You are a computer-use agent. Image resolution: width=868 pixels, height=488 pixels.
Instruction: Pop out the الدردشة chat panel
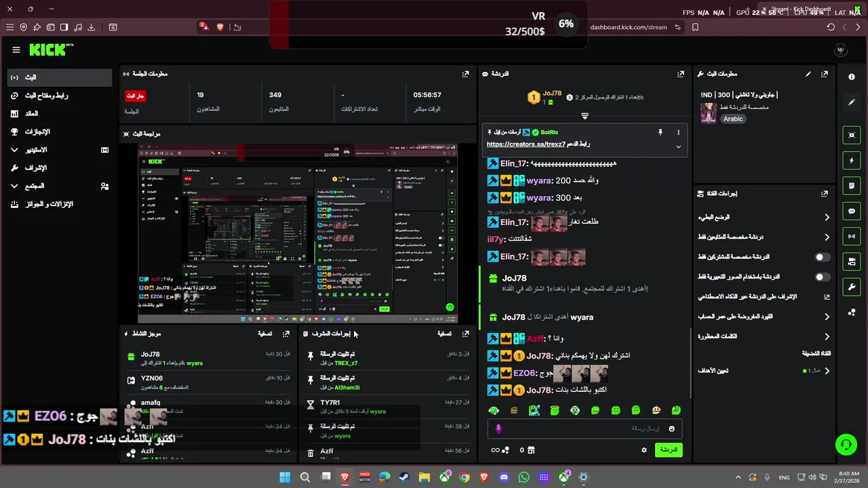tap(680, 74)
